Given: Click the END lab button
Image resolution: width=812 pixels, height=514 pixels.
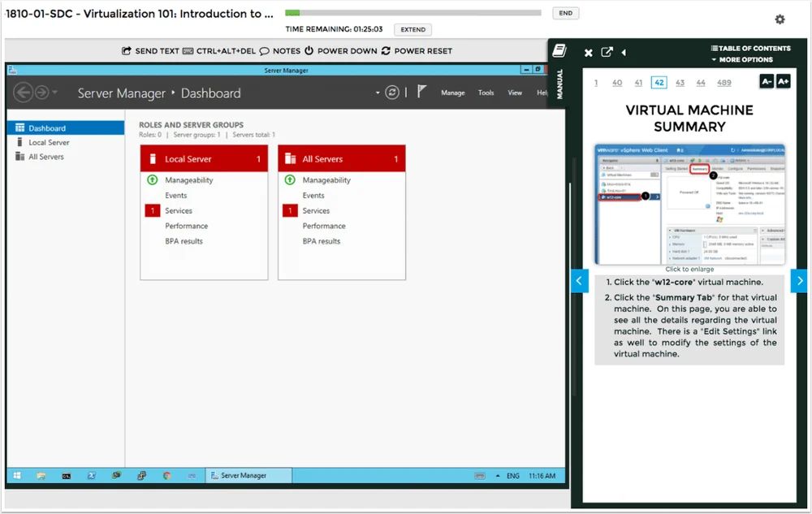Looking at the screenshot, I should (x=565, y=13).
